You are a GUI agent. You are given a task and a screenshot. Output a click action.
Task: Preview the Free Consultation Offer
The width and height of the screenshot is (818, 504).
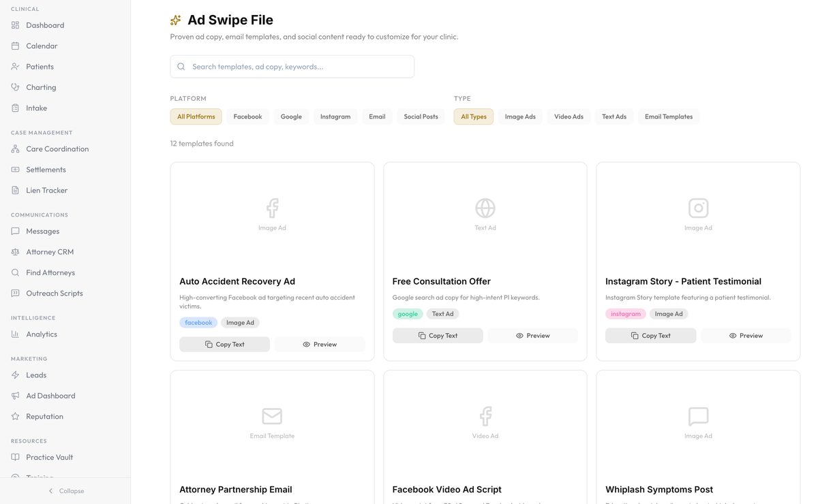(x=532, y=336)
